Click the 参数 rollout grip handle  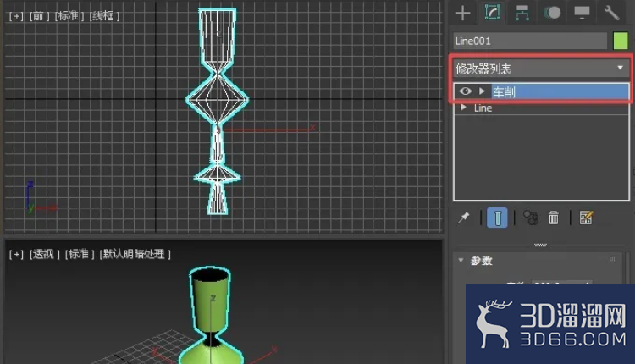[612, 260]
